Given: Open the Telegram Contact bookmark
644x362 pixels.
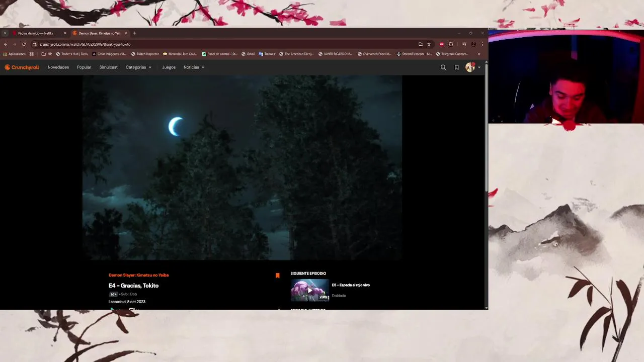Looking at the screenshot, I should 452,54.
